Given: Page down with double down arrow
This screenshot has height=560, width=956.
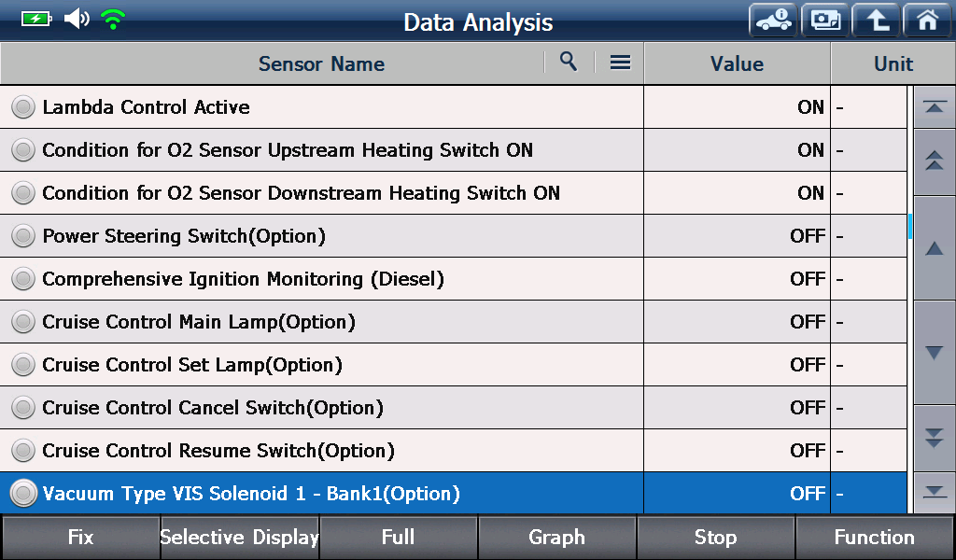Looking at the screenshot, I should click(x=934, y=438).
